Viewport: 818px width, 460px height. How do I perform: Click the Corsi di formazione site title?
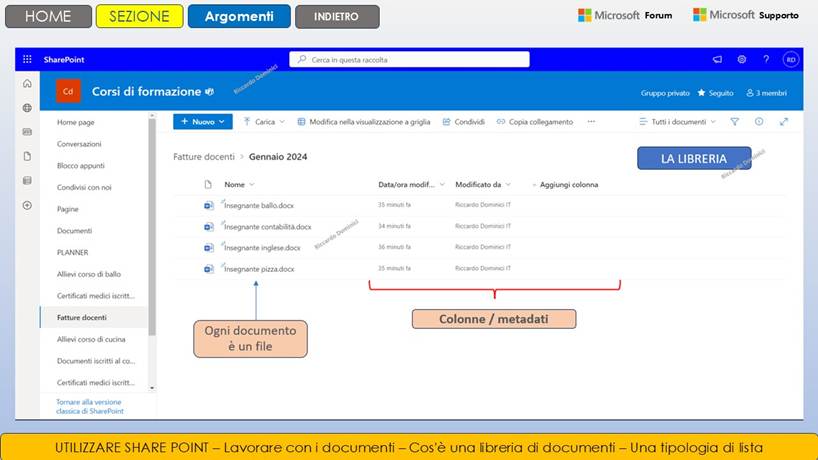pos(146,91)
